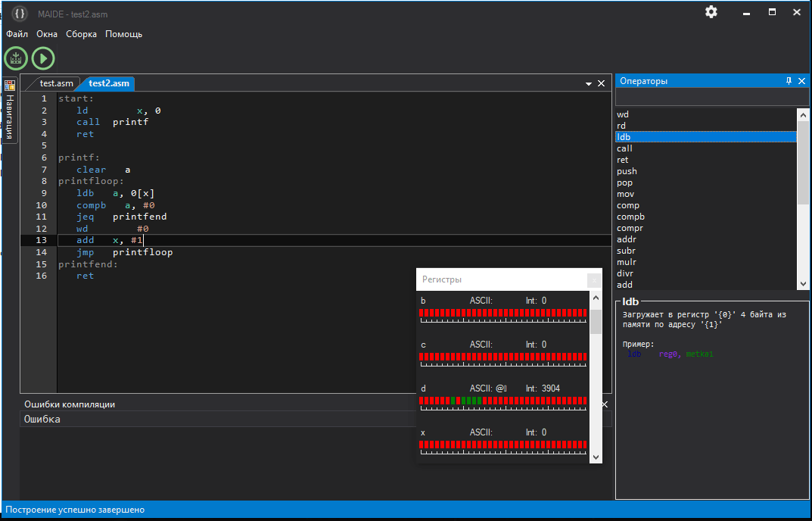Open the Помощь menu
Image resolution: width=812 pixels, height=521 pixels.
123,33
